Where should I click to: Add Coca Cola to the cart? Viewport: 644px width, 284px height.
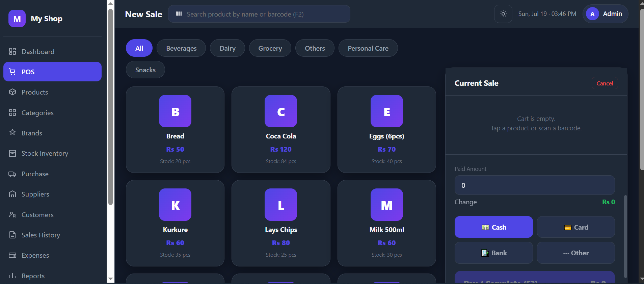pyautogui.click(x=281, y=130)
